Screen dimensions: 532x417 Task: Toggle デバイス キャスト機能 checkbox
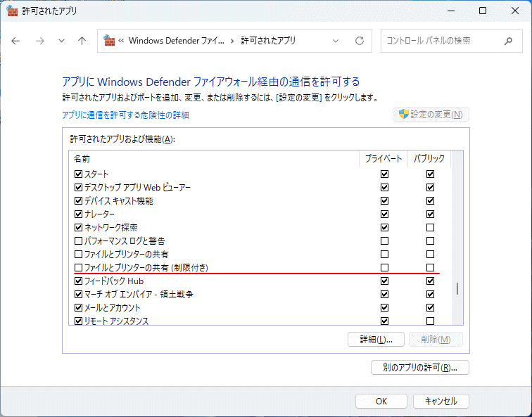point(78,201)
